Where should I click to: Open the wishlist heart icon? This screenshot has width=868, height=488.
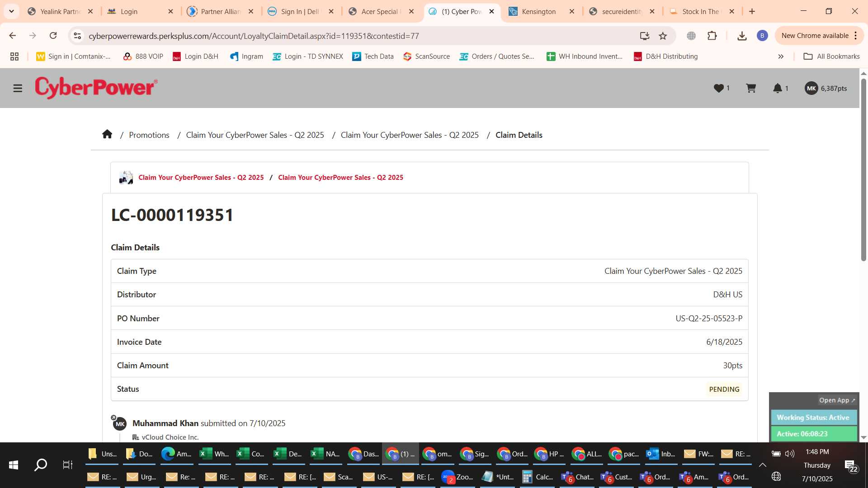tap(719, 88)
